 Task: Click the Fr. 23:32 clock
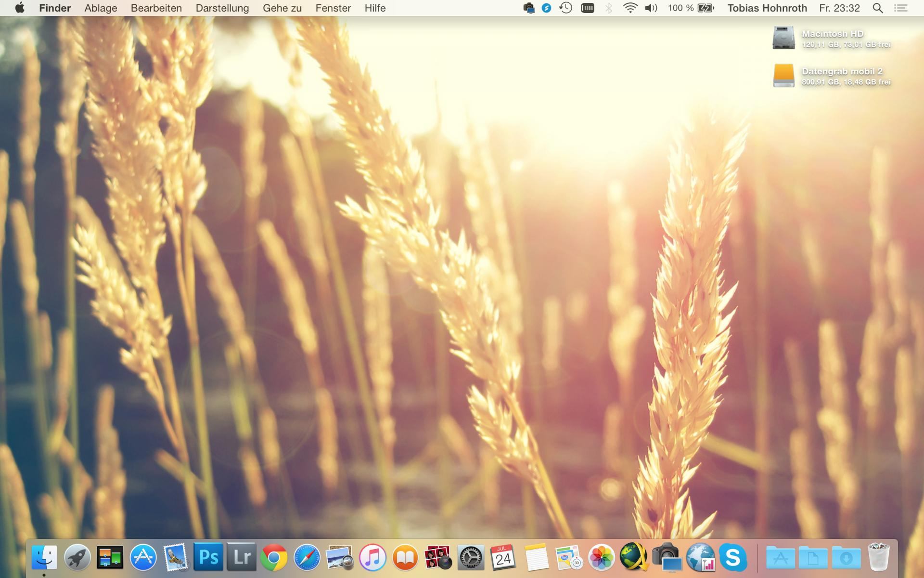click(839, 8)
